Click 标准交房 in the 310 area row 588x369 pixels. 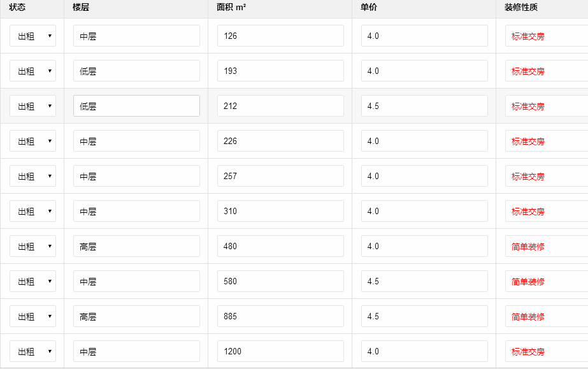(528, 212)
